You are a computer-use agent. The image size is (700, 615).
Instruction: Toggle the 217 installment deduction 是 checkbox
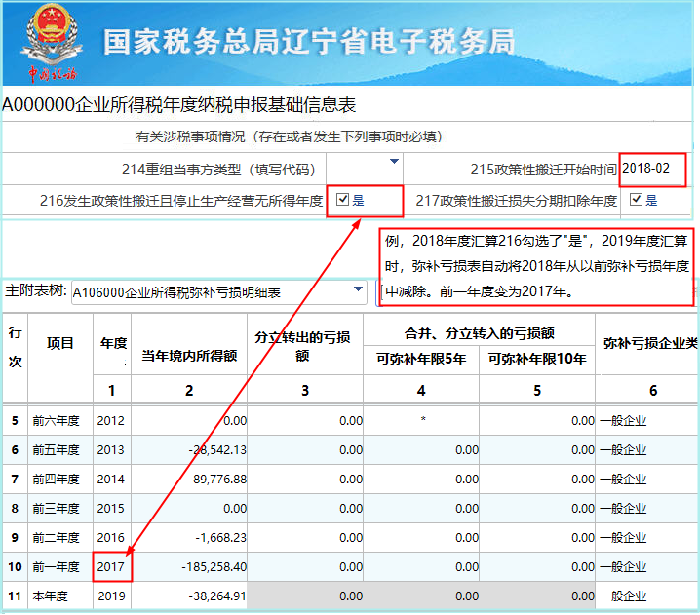pyautogui.click(x=636, y=199)
